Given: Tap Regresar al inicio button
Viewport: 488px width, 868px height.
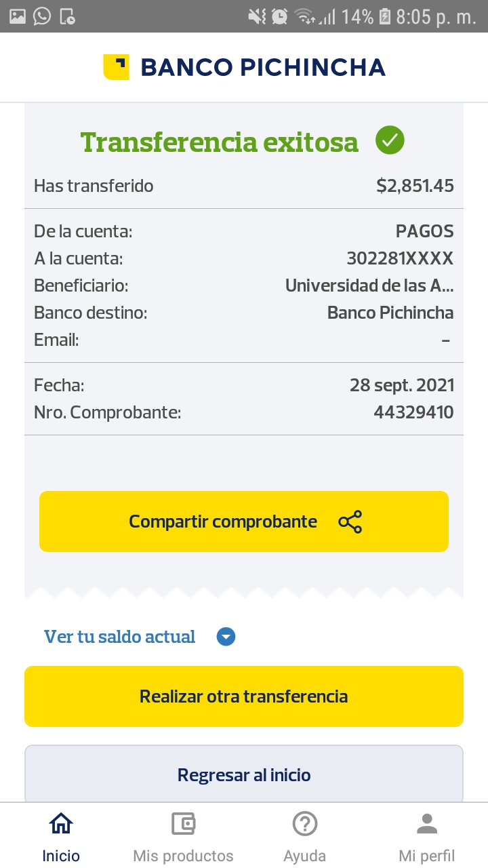Looking at the screenshot, I should point(244,774).
